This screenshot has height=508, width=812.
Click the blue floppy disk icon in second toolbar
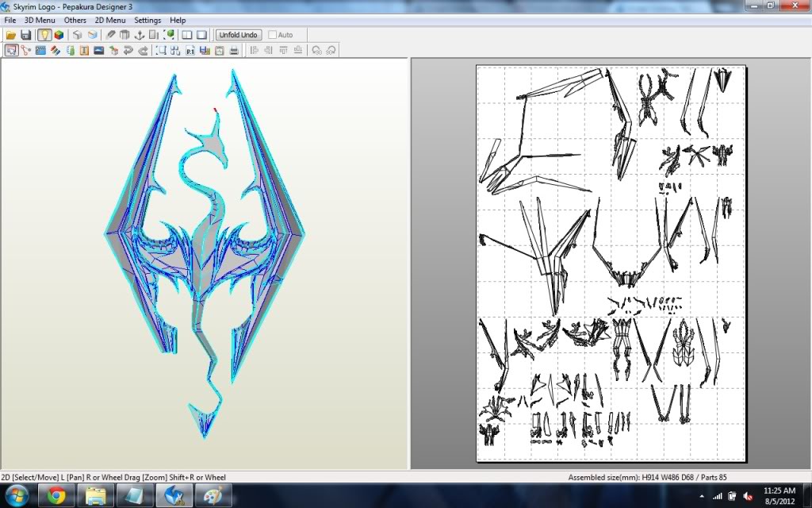click(205, 50)
